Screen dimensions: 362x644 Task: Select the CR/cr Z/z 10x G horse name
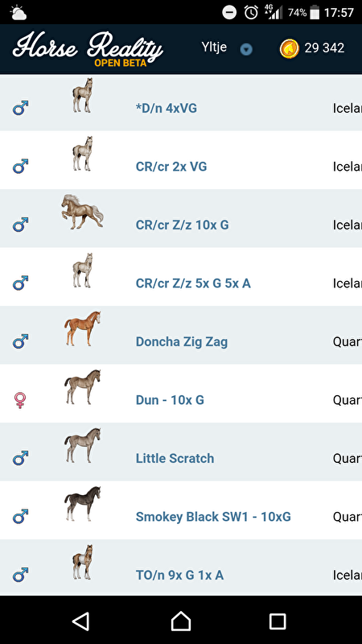[183, 225]
